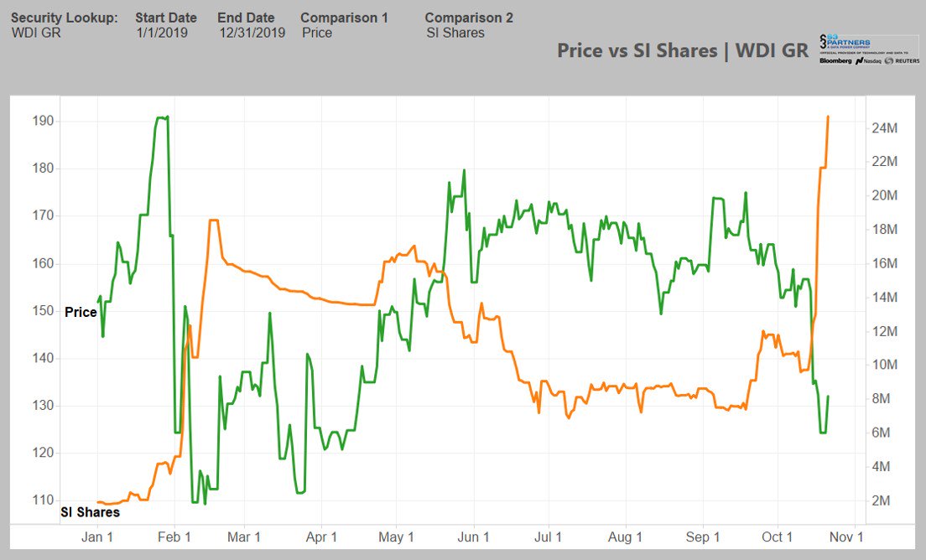
Task: Open the Comparison 2 SI Shares dropdown
Action: point(455,33)
